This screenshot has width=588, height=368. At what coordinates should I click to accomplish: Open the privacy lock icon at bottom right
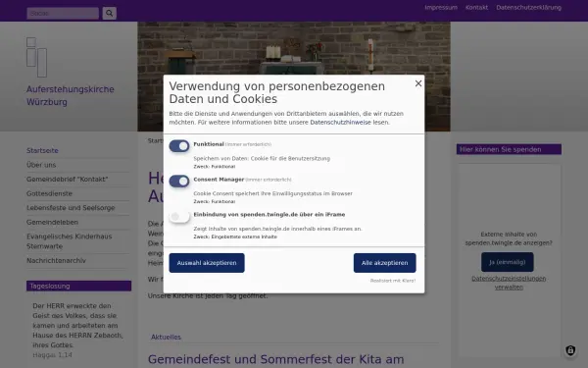[x=570, y=350]
